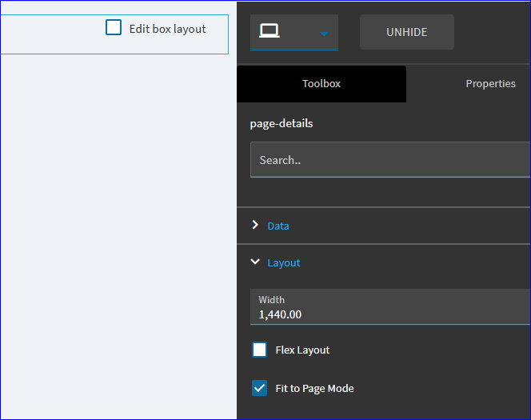Image resolution: width=531 pixels, height=420 pixels.
Task: Focus the Search input field
Action: coord(390,160)
